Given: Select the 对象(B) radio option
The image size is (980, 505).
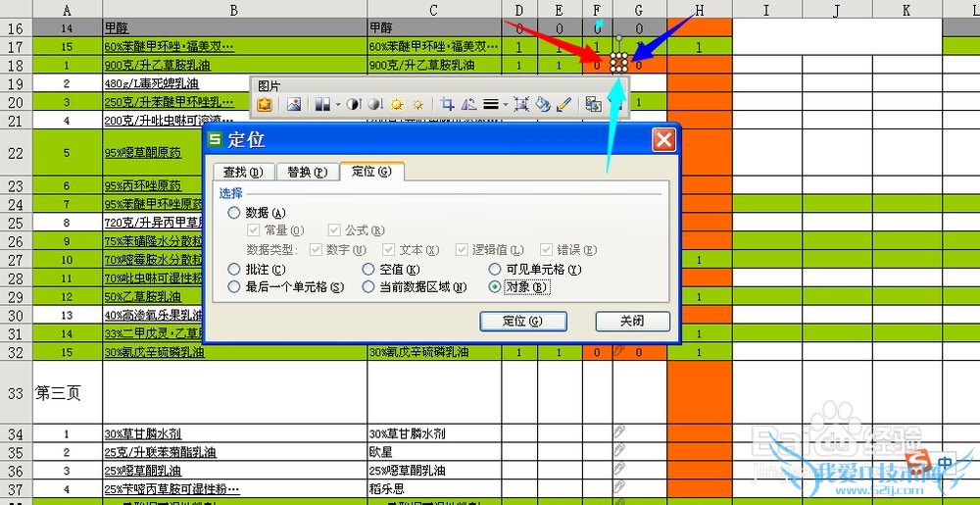Looking at the screenshot, I should (x=495, y=287).
